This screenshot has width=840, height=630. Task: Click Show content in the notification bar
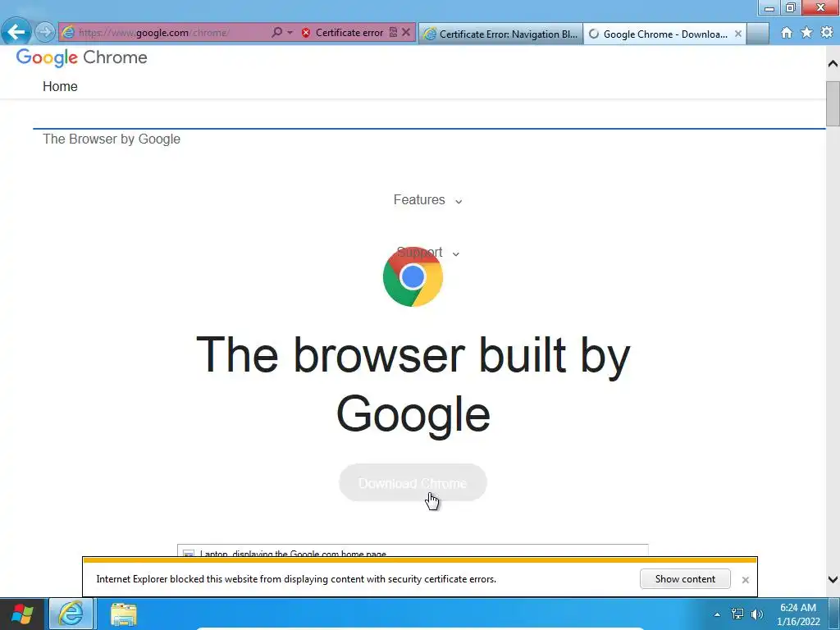[685, 579]
